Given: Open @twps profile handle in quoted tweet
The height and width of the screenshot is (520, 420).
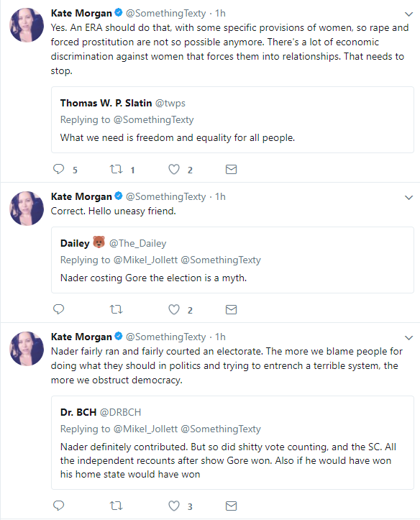Looking at the screenshot, I should [x=170, y=103].
